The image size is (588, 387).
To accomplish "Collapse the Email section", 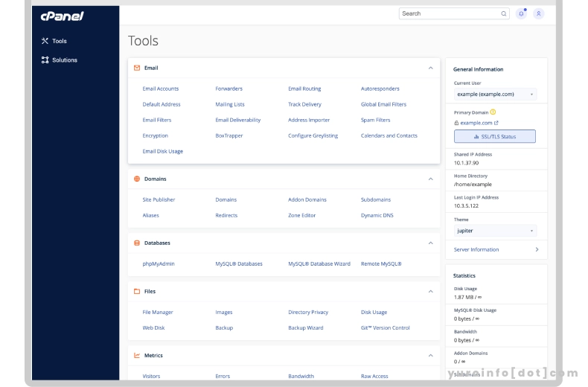I will 430,68.
